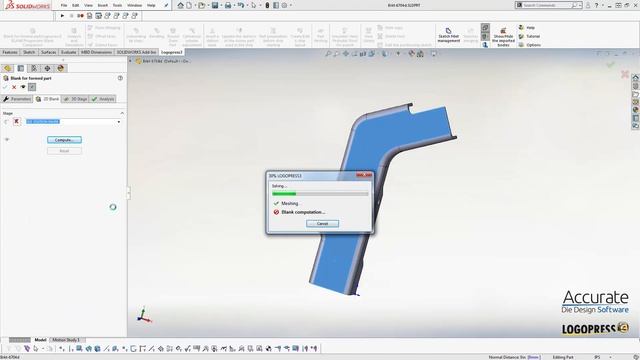Screen dimensions: 640x360
Task: Click the Save floppy-disk icon
Action: pos(215,5)
